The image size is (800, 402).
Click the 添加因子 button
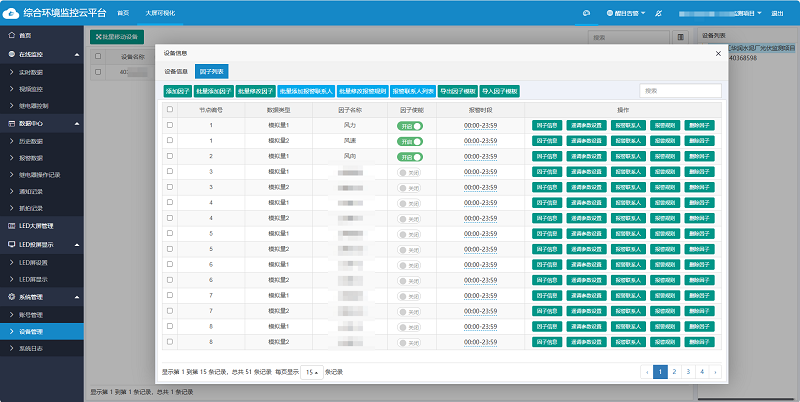pyautogui.click(x=178, y=91)
